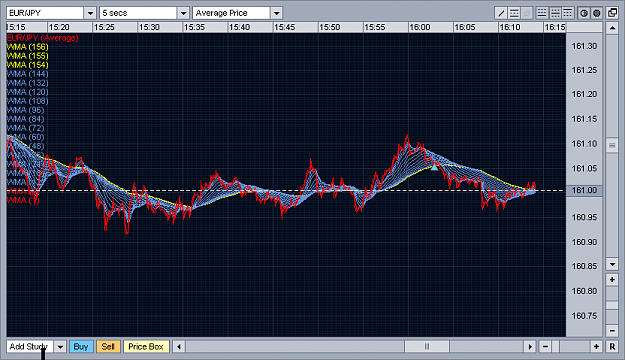Screen dimensions: 625x360
Task: Click the WMA (120) legend entry
Action: click(x=28, y=92)
